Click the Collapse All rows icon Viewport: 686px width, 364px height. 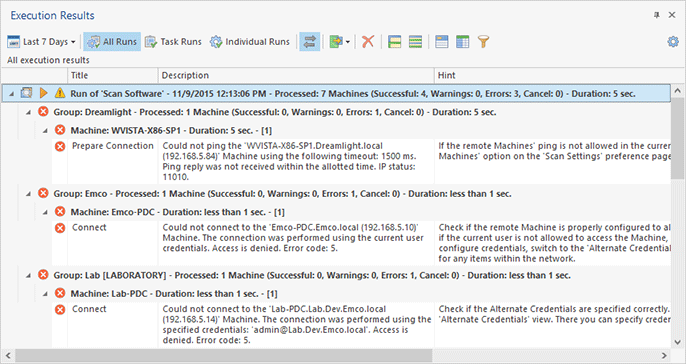click(x=415, y=42)
